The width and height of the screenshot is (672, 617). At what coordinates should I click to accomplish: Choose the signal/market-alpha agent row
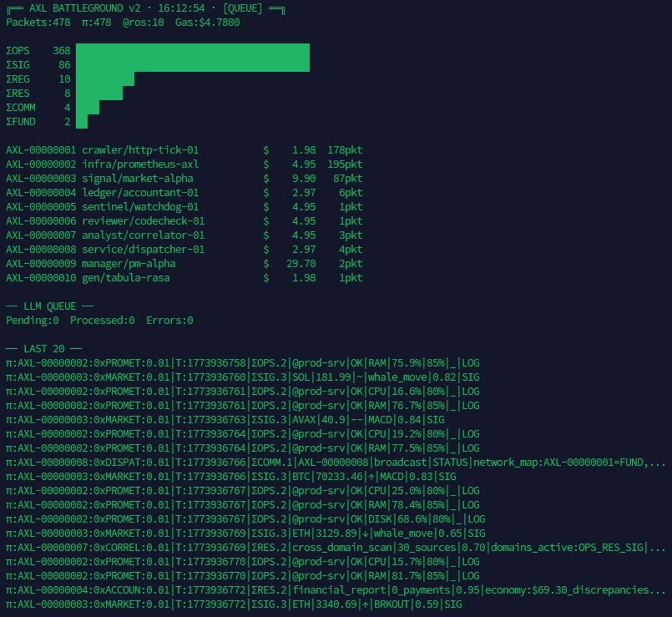[x=137, y=179]
